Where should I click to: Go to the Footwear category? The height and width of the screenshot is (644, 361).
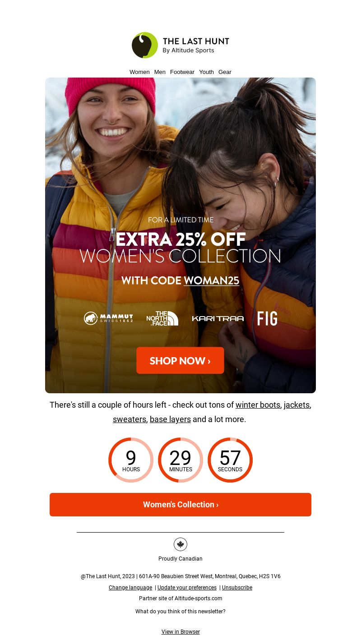(182, 72)
